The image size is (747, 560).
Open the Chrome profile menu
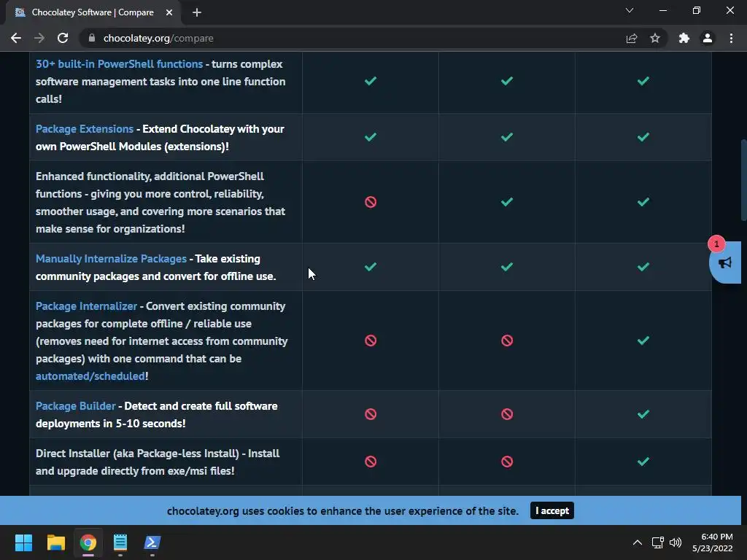708,38
